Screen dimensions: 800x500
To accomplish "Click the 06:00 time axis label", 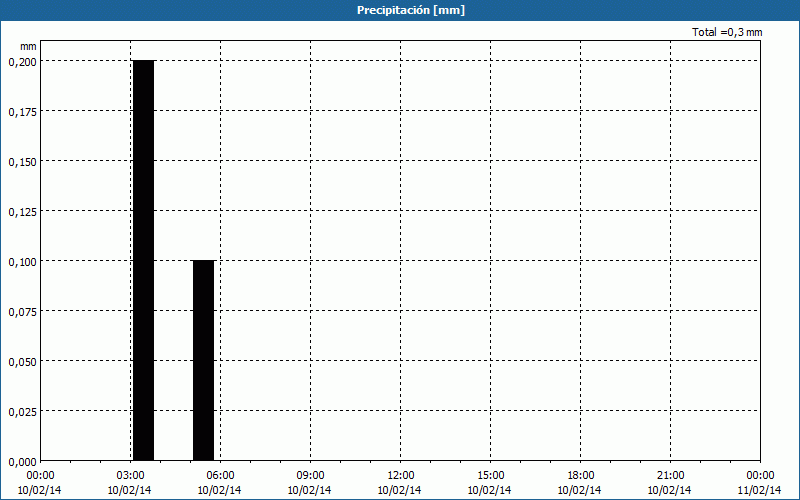I will coord(220,476).
